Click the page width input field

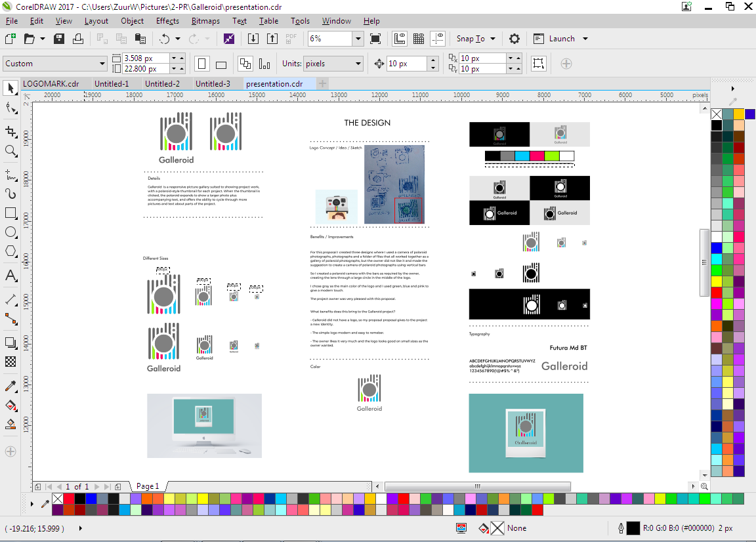click(x=146, y=58)
